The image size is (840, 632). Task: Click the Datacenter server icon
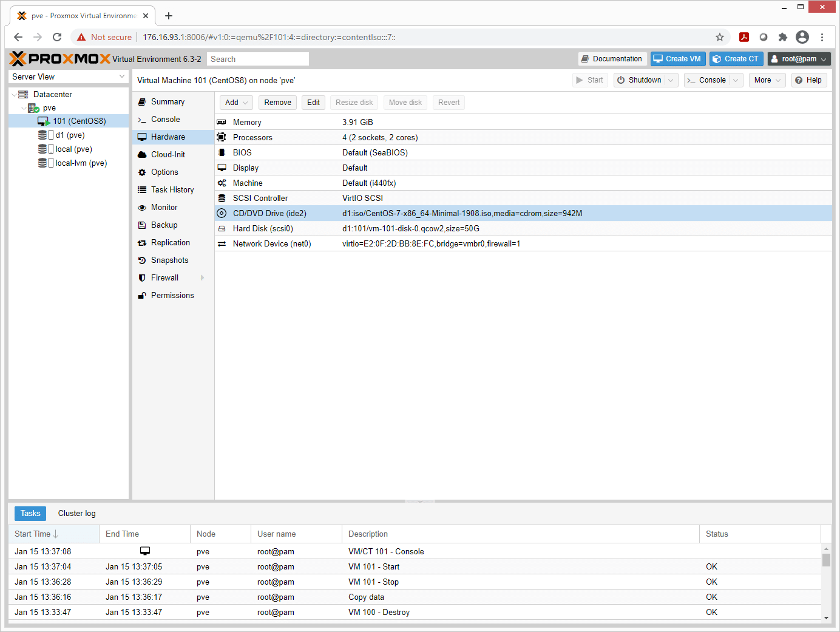click(23, 94)
